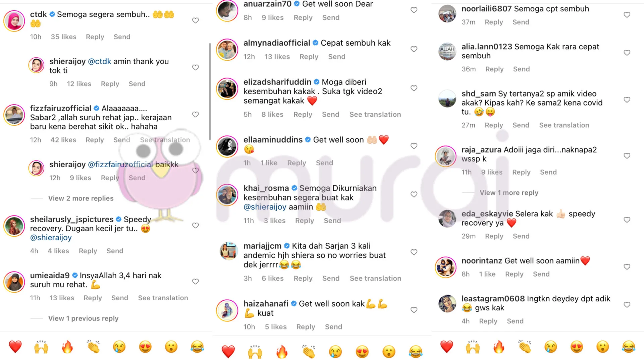Expand View 1 previous reply
The image size is (644, 362).
pyautogui.click(x=83, y=318)
